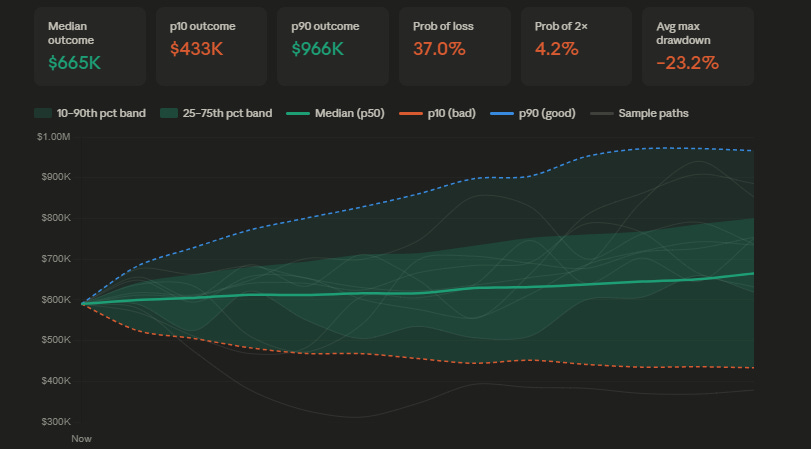Click the green Median (p50) line swatch
Screen dimensions: 811x449
click(298, 113)
